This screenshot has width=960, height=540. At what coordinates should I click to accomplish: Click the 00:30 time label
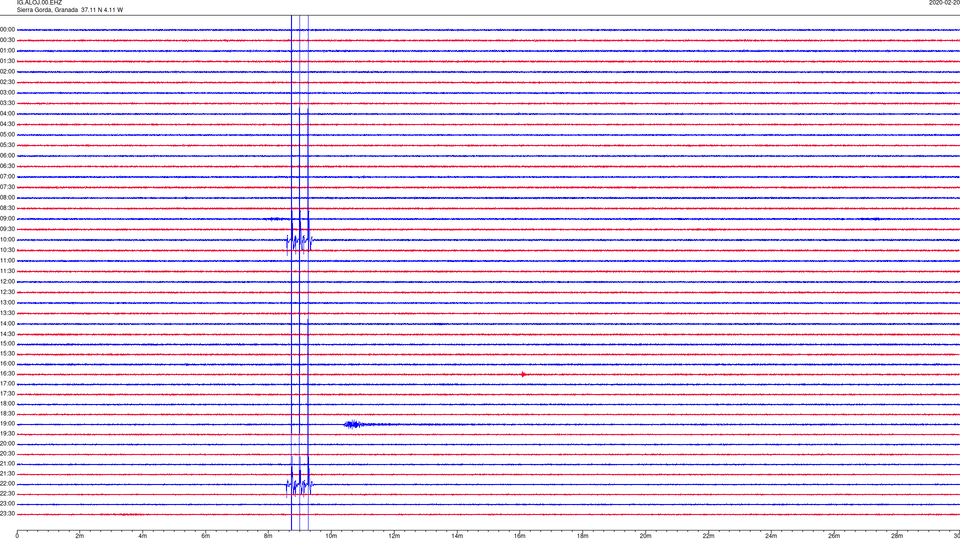[x=7, y=40]
